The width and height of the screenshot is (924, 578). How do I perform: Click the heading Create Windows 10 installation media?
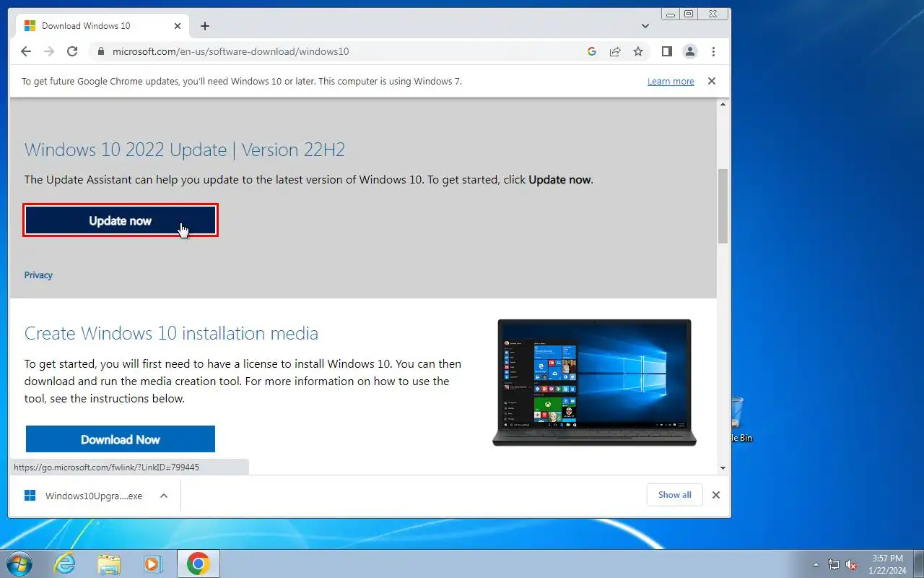pos(171,333)
